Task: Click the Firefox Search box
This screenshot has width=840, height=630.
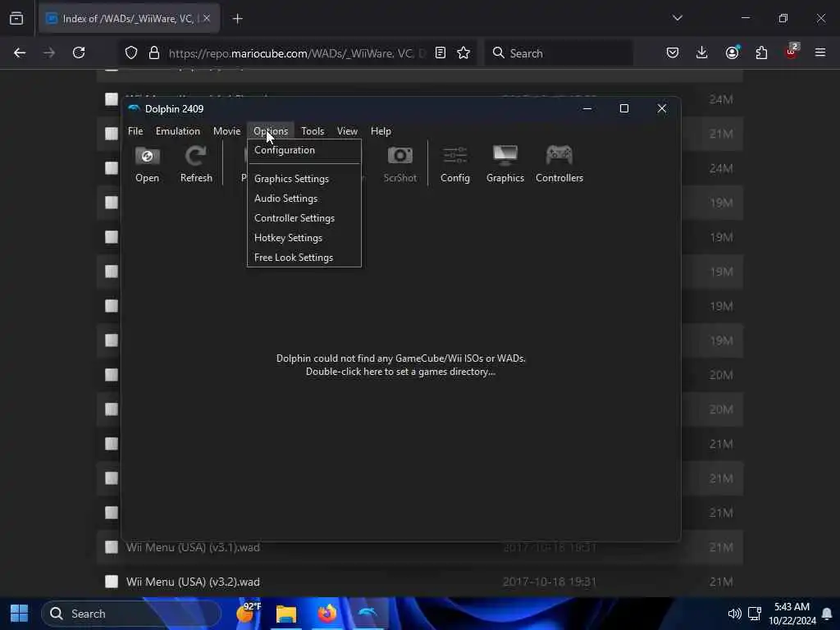Action: 559,53
